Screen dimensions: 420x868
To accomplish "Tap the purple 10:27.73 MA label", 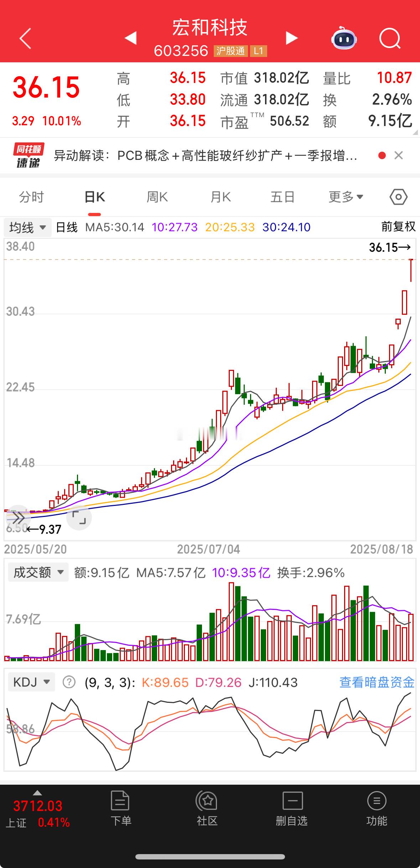I will coord(175,227).
